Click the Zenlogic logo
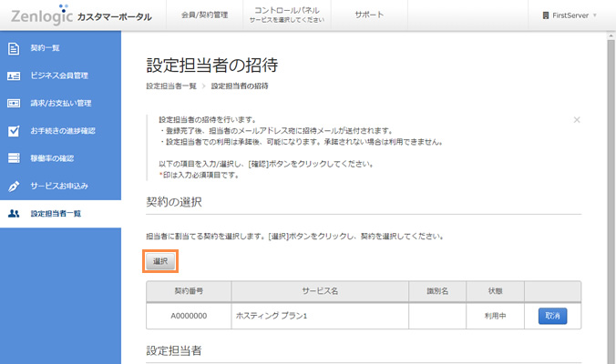The width and height of the screenshot is (616, 364). pyautogui.click(x=42, y=15)
